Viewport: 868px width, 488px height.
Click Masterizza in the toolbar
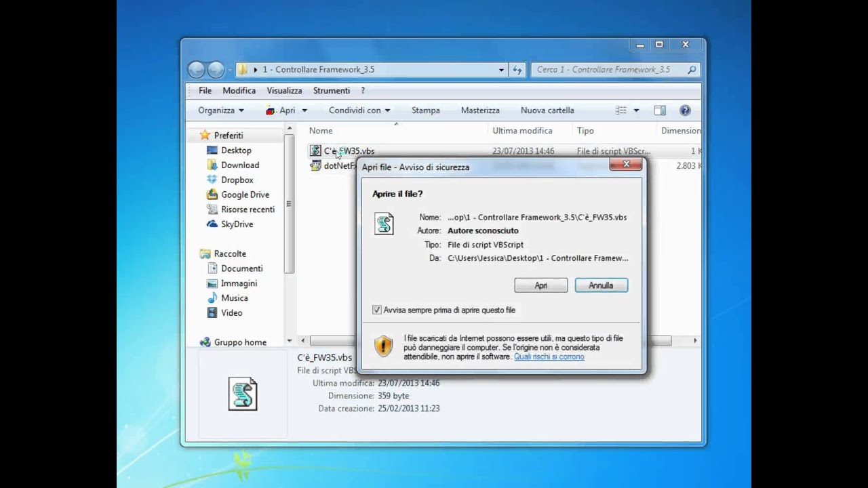pos(480,110)
